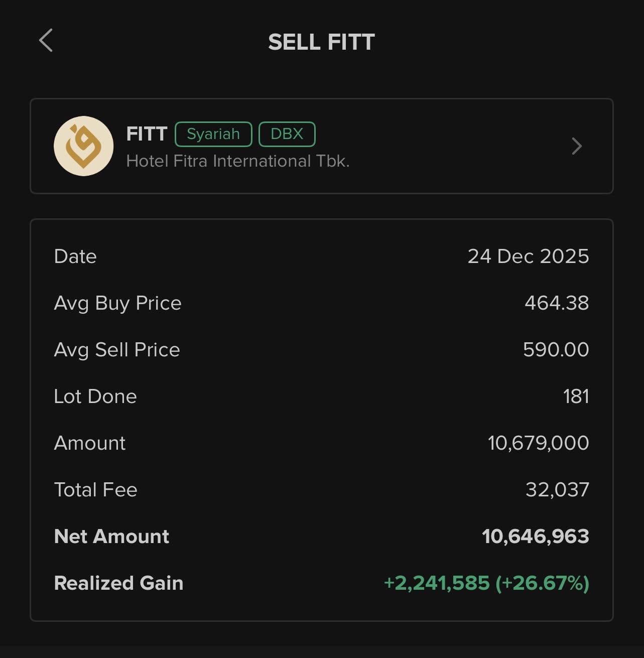Tap the Total Fee value 32,037
Image resolution: width=644 pixels, height=658 pixels.
click(x=557, y=490)
